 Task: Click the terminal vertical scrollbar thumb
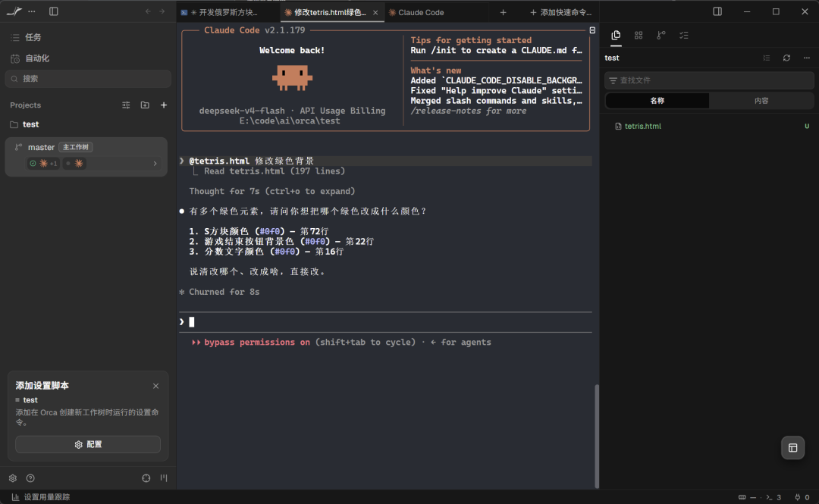click(597, 436)
